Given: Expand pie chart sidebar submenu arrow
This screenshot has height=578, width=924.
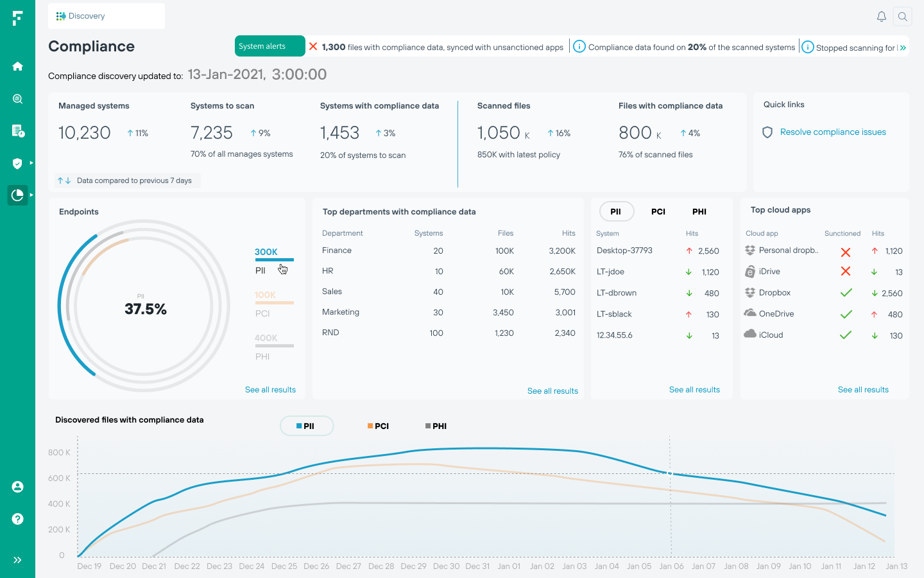Looking at the screenshot, I should [31, 195].
